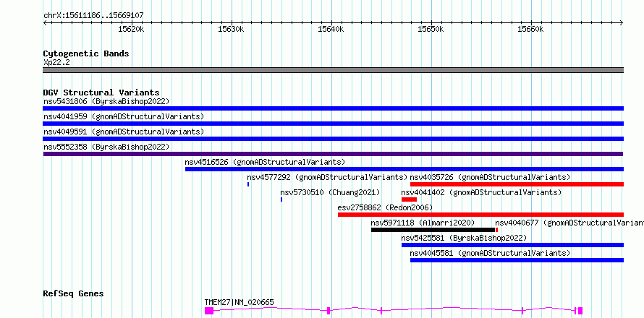The image size is (644, 318).
Task: Click the short red nsv4041402 bar
Action: tap(409, 199)
